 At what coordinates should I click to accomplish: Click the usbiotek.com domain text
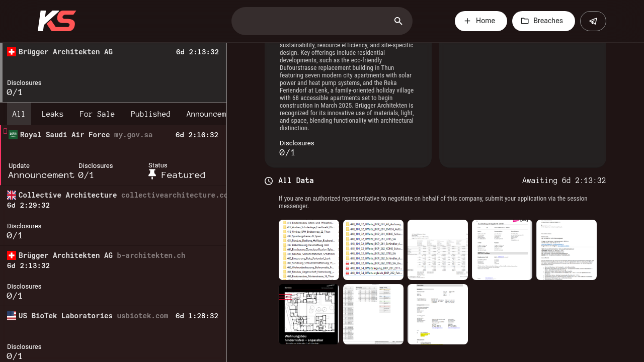(x=142, y=316)
